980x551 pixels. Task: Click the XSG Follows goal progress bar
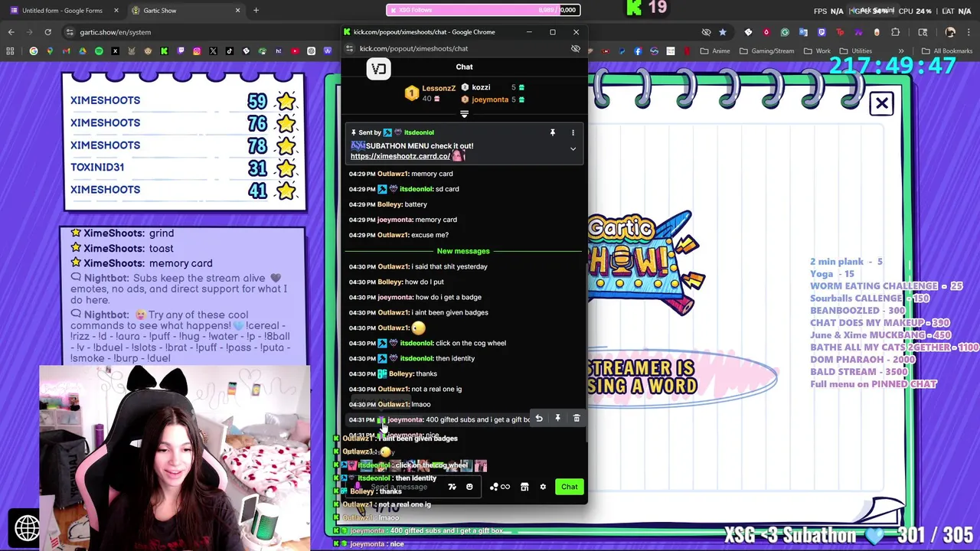point(483,10)
